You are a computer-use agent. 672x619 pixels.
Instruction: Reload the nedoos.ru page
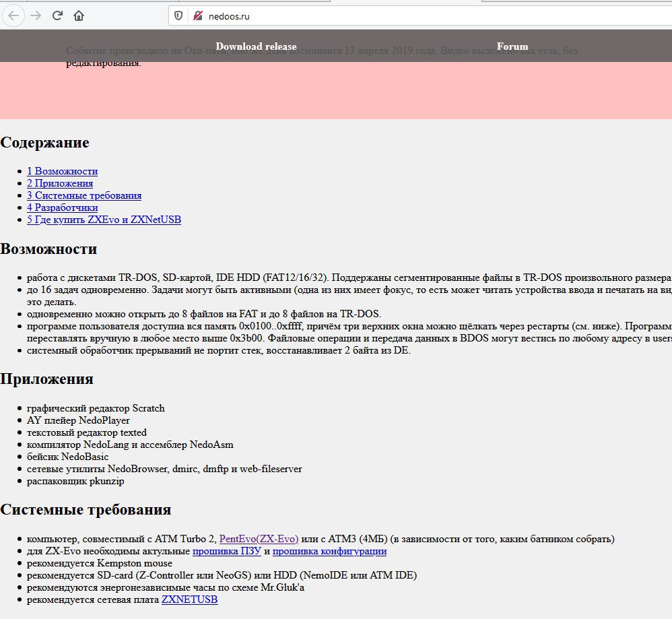pos(57,16)
